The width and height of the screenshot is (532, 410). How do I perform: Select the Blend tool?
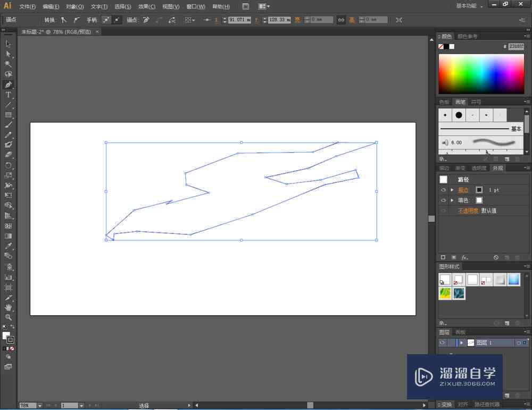tap(8, 256)
